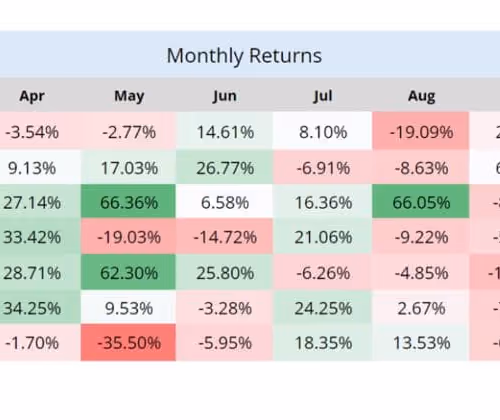The width and height of the screenshot is (500, 420).
Task: Click the 21.06% Jul cell
Action: (x=322, y=236)
